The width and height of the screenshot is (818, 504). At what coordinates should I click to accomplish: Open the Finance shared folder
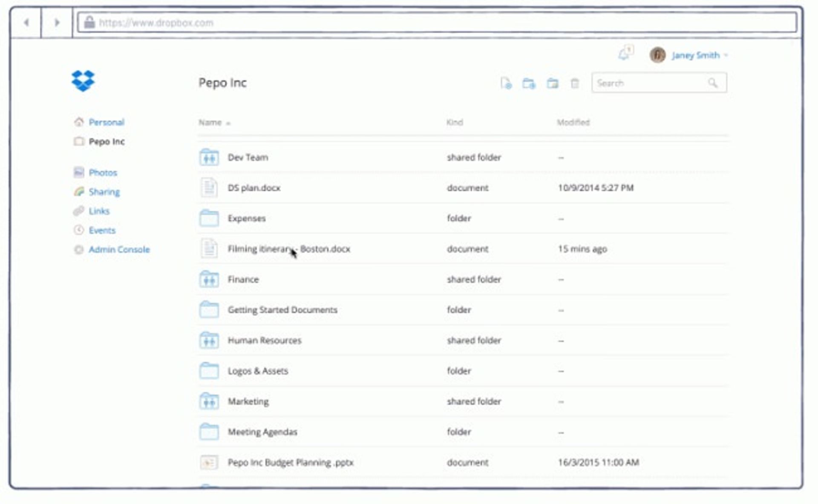pyautogui.click(x=243, y=279)
